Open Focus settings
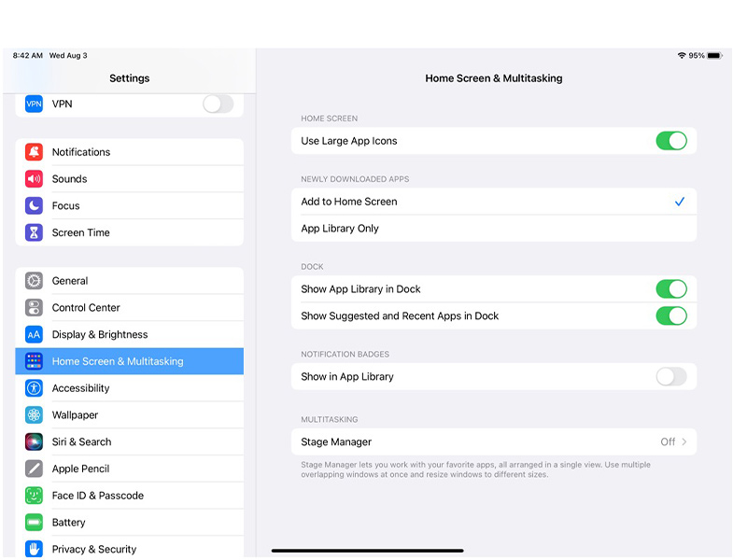Screen dimensions: 747x560 click(x=130, y=205)
